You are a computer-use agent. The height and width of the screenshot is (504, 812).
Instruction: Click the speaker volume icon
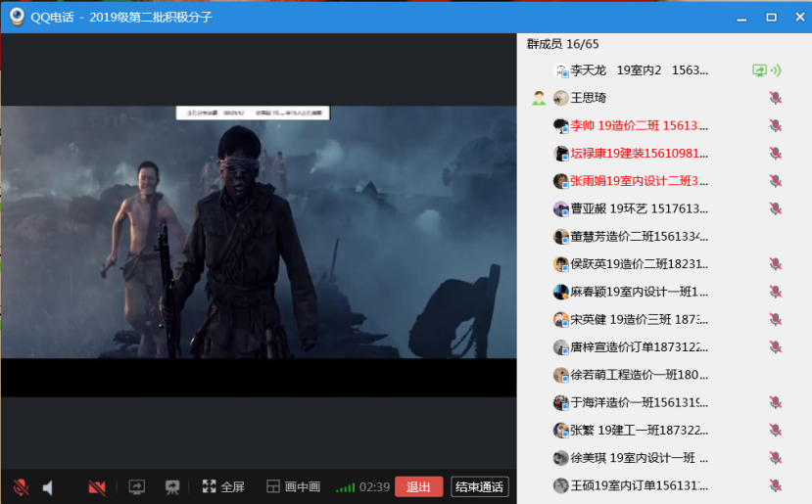point(48,487)
